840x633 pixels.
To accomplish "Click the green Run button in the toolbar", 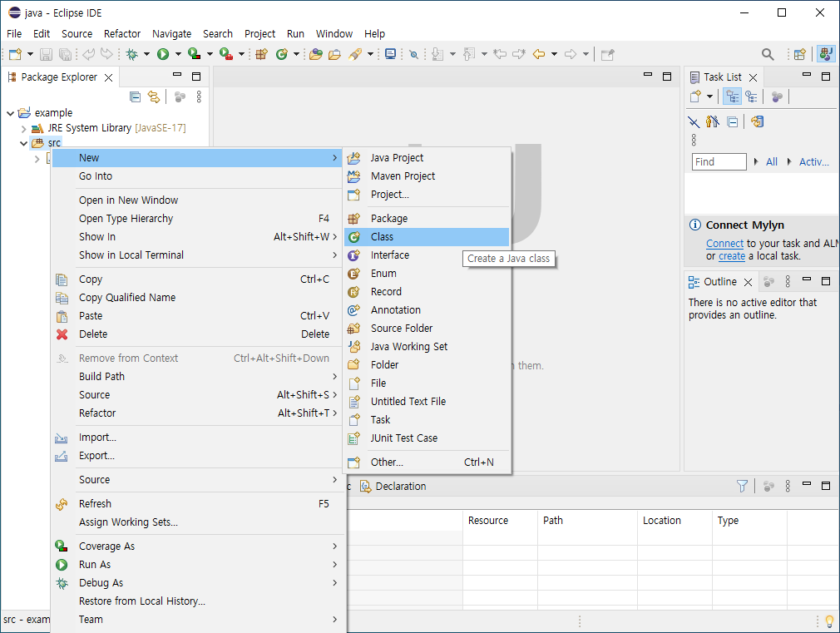I will pyautogui.click(x=163, y=54).
